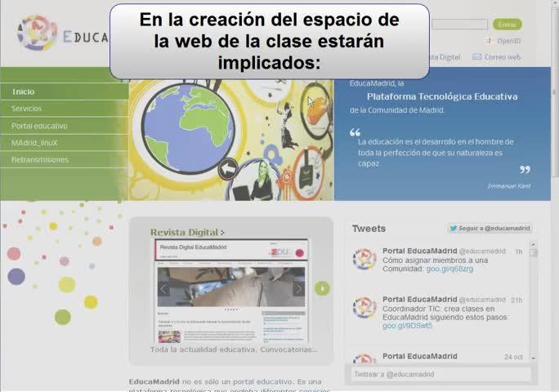Open Retransmisiones in the green menu

tap(39, 159)
